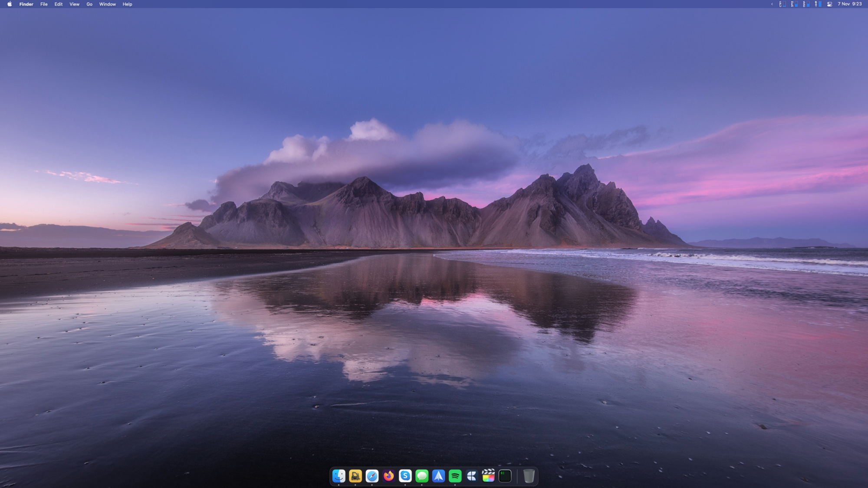Launch Firefox from the Dock
The image size is (868, 488).
coord(388,476)
